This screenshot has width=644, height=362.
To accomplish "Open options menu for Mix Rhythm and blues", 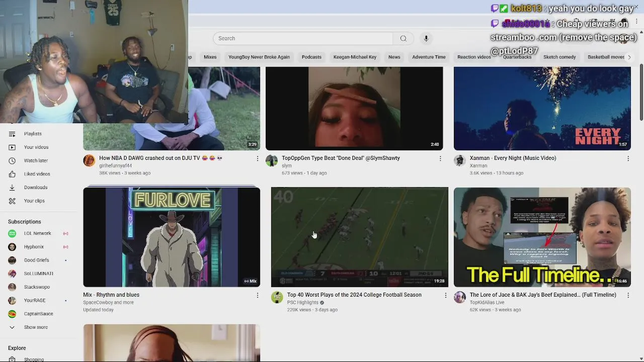I will 257,295.
